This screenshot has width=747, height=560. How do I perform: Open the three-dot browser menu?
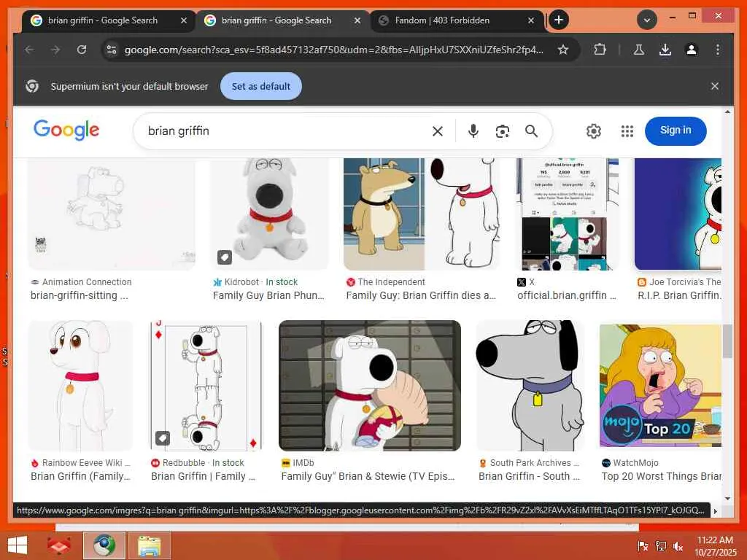(718, 50)
